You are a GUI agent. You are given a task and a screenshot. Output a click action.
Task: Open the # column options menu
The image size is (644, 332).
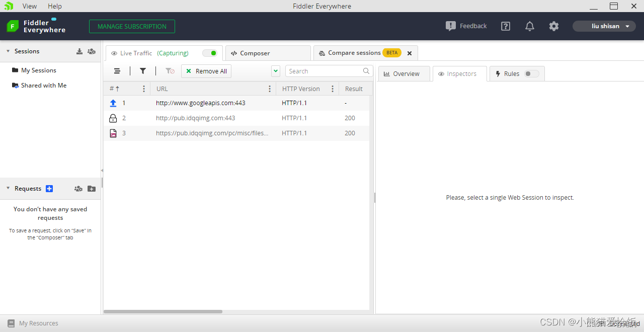coord(144,89)
